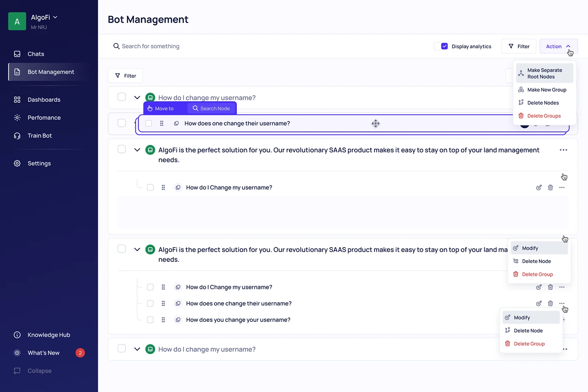Click the Knowledge Hub info icon
588x392 pixels.
pos(17,335)
